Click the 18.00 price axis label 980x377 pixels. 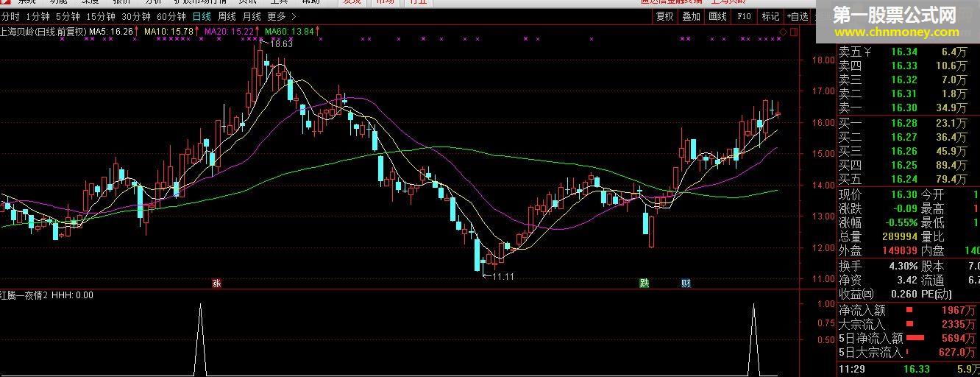[822, 60]
